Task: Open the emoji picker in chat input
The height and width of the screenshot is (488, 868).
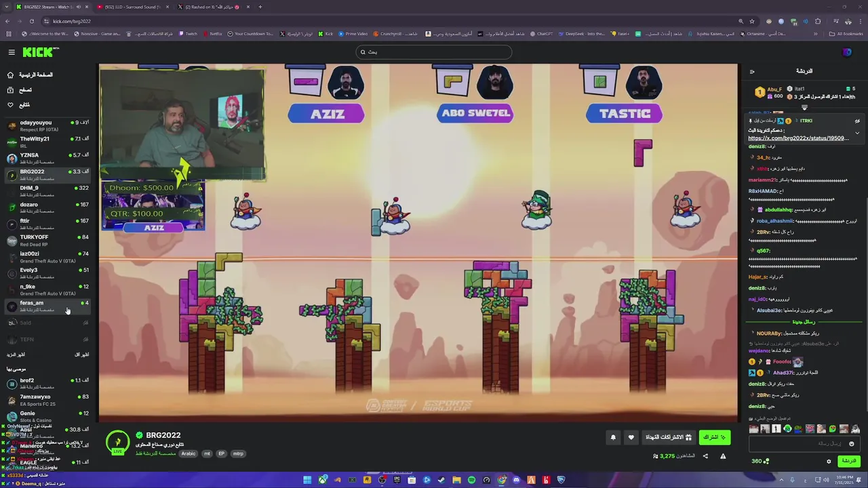Action: click(852, 443)
